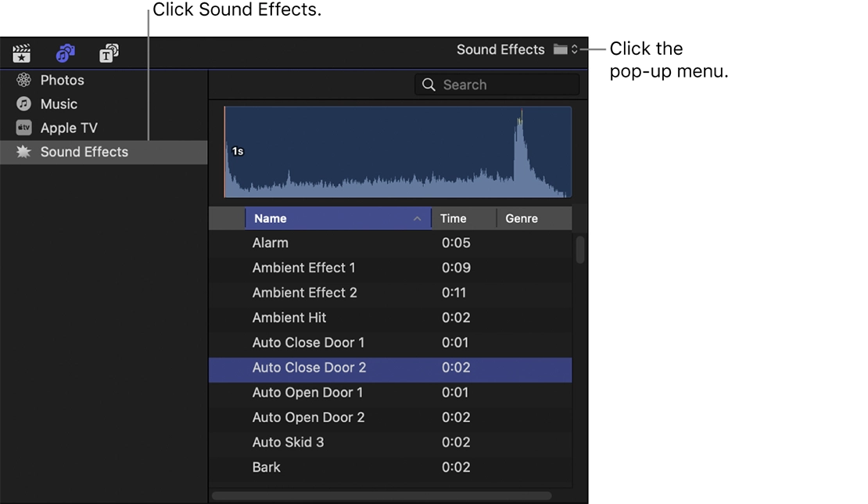
Task: Open the Media browser clapperboard icon
Action: 21,52
